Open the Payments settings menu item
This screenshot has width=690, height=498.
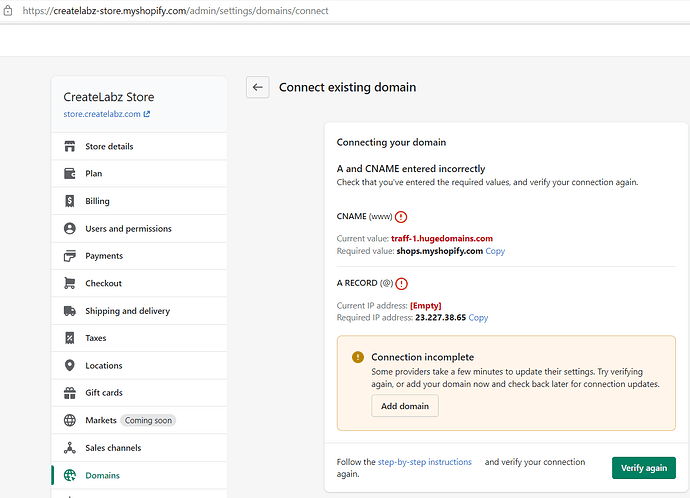[x=104, y=256]
